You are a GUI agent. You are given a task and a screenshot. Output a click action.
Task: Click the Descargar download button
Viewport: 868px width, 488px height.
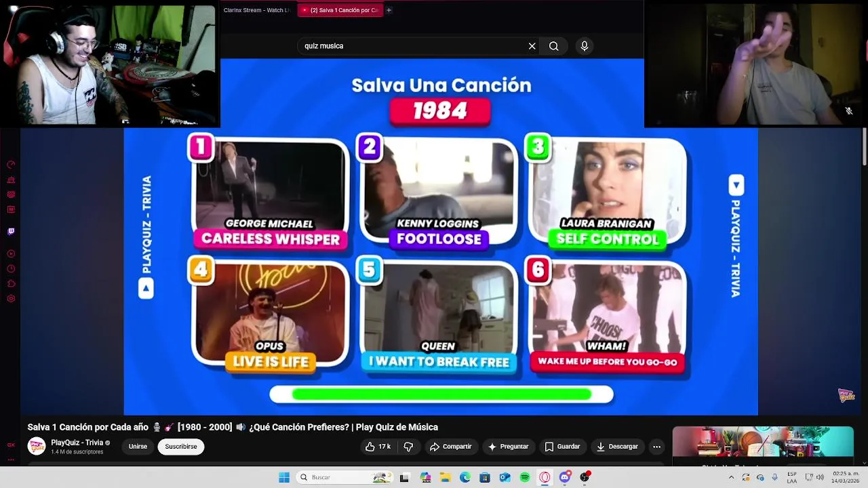617,447
